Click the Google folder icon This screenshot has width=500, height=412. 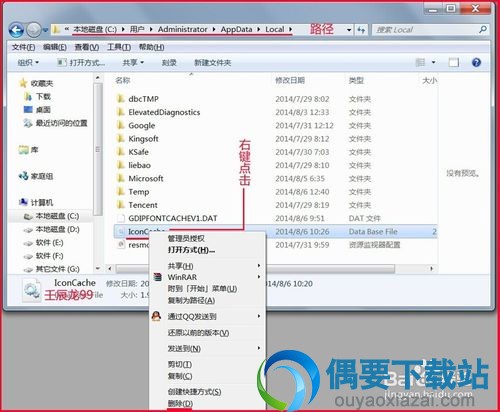[x=121, y=125]
